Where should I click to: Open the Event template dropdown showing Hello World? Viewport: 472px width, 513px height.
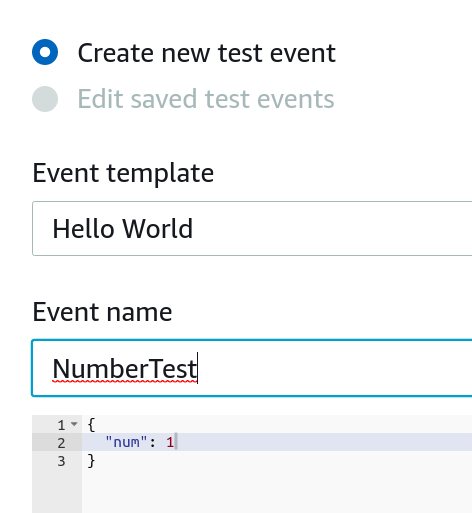252,228
